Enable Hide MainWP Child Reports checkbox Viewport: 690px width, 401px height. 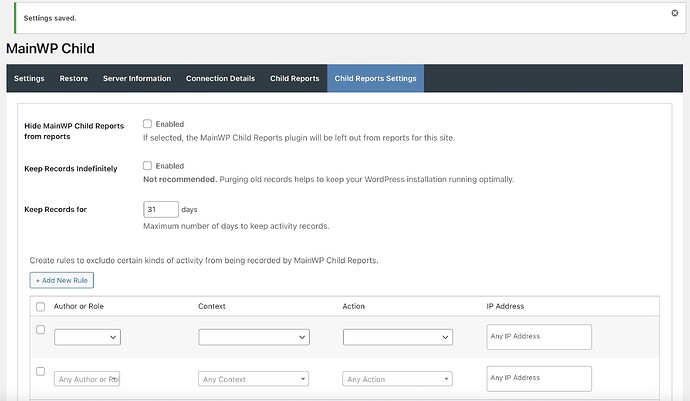click(147, 124)
